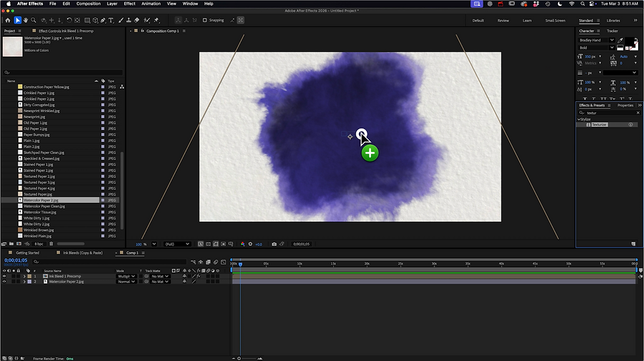The width and height of the screenshot is (644, 361).
Task: Click the Home icon in the toolbar
Action: click(x=8, y=20)
